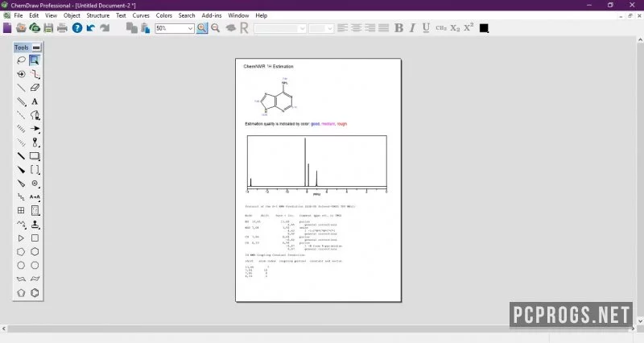The image size is (644, 343).
Task: Select the Eraser tool
Action: (35, 88)
